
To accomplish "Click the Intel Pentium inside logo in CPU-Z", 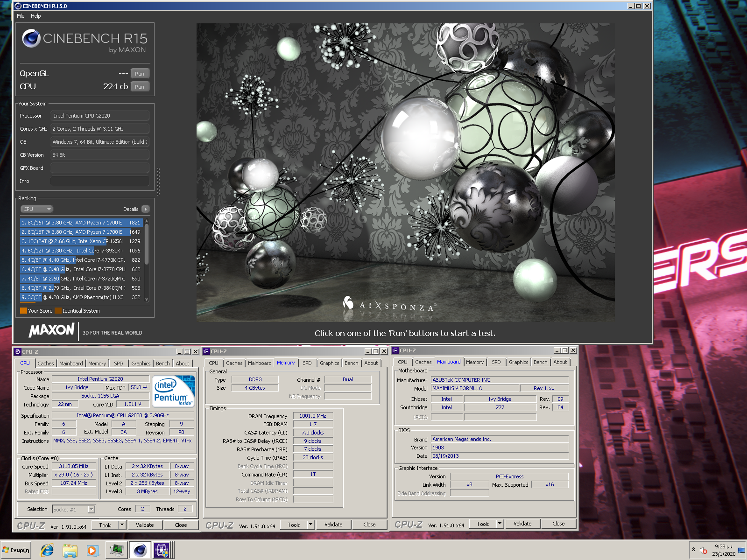I will coord(173,391).
